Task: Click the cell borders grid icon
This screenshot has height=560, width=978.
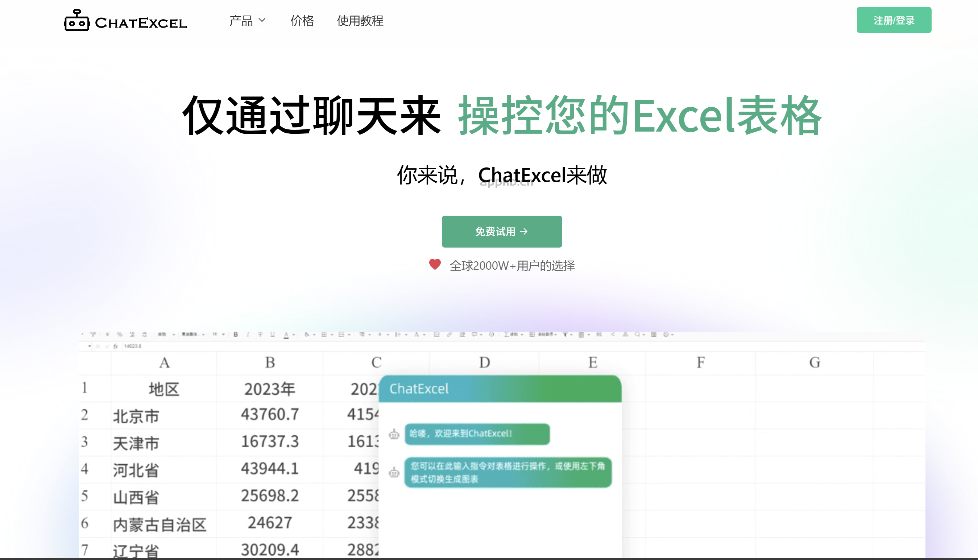Action: click(x=324, y=334)
